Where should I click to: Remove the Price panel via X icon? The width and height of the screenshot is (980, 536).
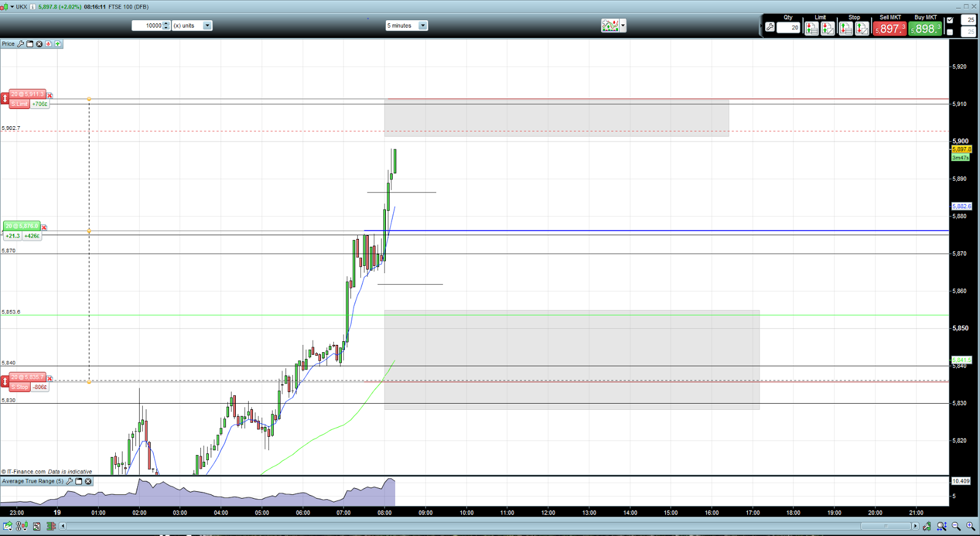coord(39,44)
